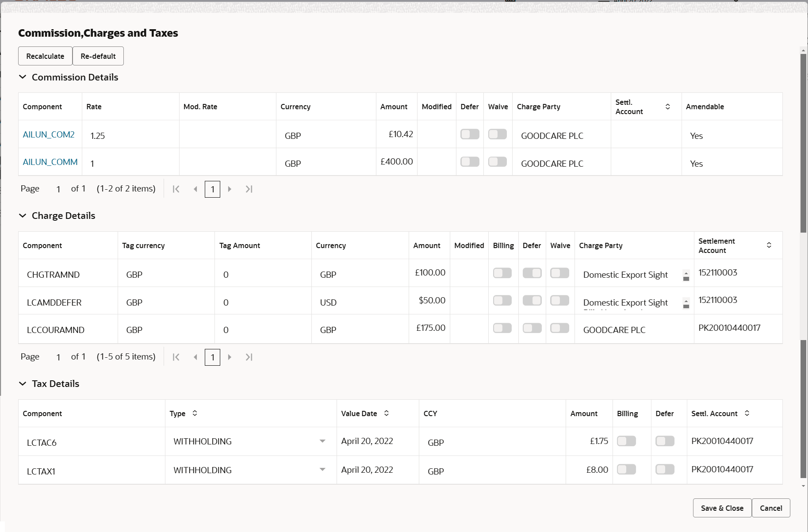Image resolution: width=808 pixels, height=532 pixels.
Task: Open the AILUN_COM2 commission component link
Action: [x=49, y=134]
